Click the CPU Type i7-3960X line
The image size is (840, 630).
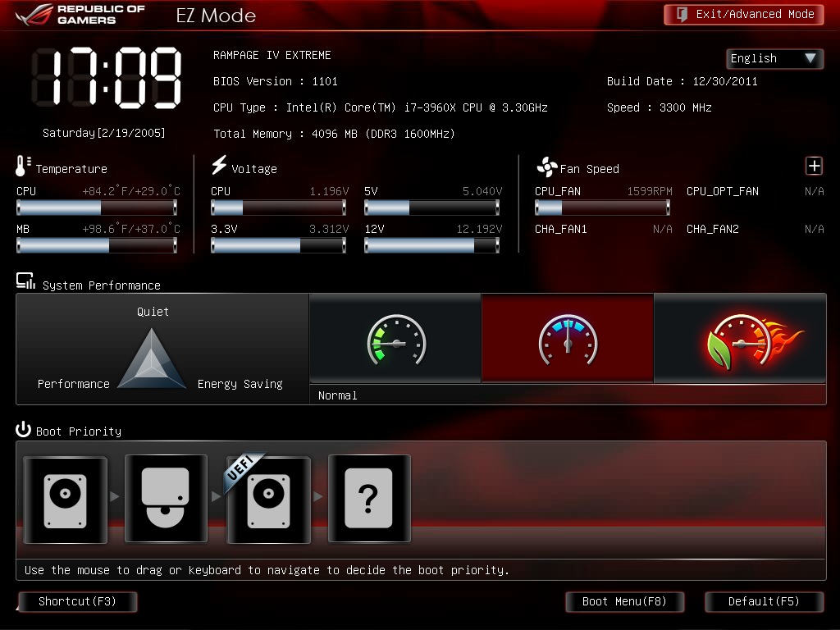pyautogui.click(x=381, y=107)
